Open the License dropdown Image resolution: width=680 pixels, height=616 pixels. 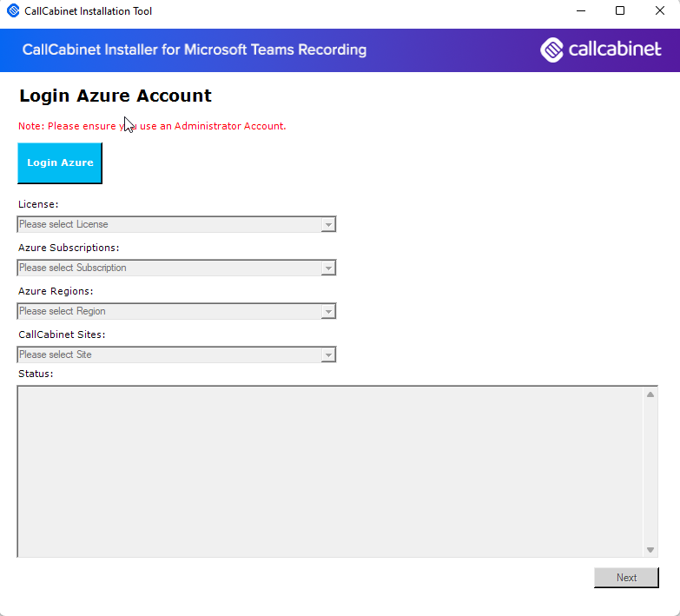pos(176,224)
